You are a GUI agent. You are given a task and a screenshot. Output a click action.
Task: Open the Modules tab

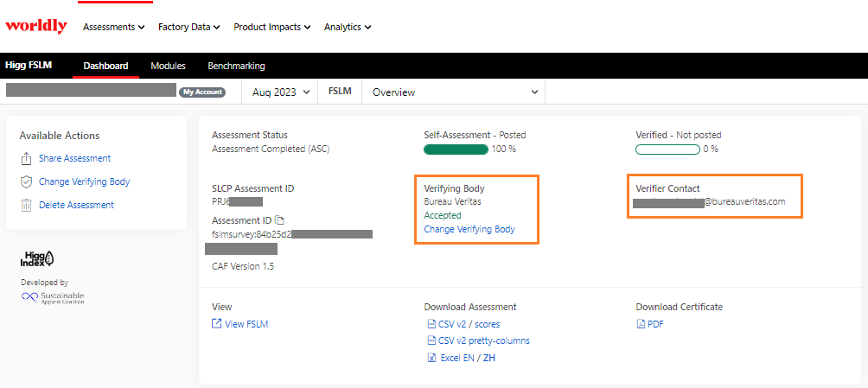168,66
